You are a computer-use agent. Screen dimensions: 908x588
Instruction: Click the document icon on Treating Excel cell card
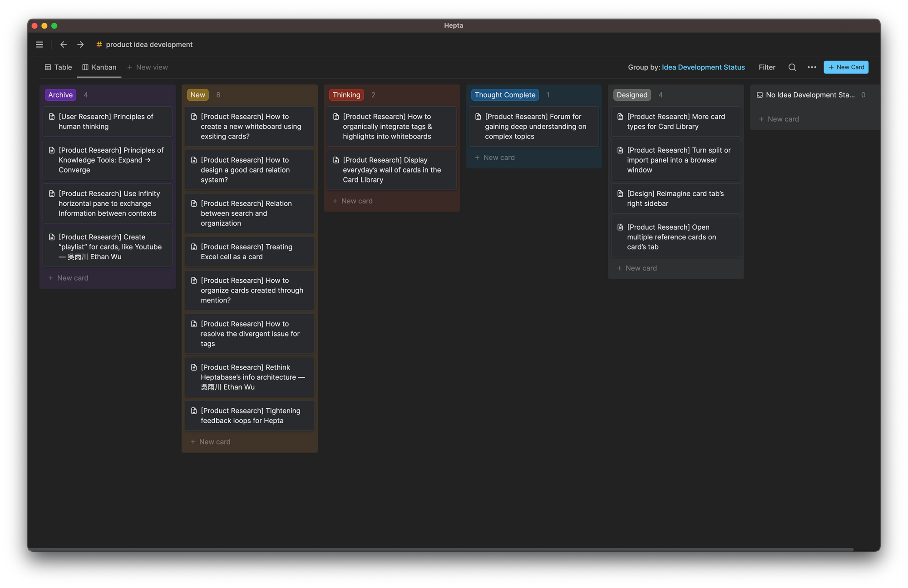[x=194, y=247]
